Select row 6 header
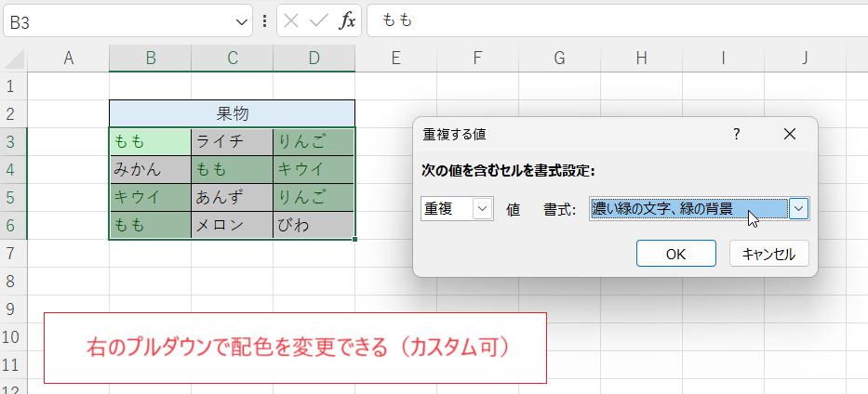The height and width of the screenshot is (394, 868). point(13,226)
